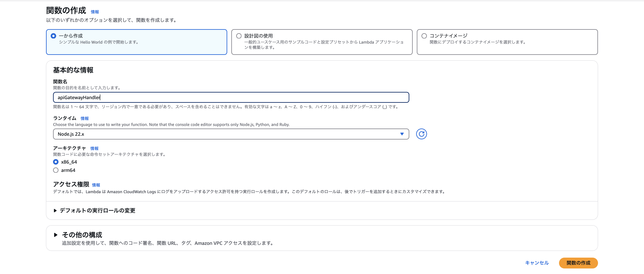Open the 情報 link next to 関数の作成 heading
The height and width of the screenshot is (274, 644).
(x=95, y=11)
